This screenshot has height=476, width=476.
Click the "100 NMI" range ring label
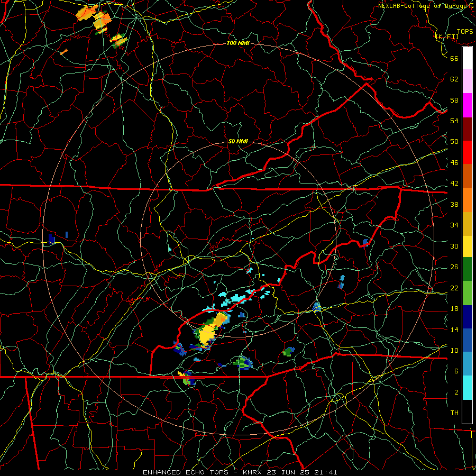(238, 43)
